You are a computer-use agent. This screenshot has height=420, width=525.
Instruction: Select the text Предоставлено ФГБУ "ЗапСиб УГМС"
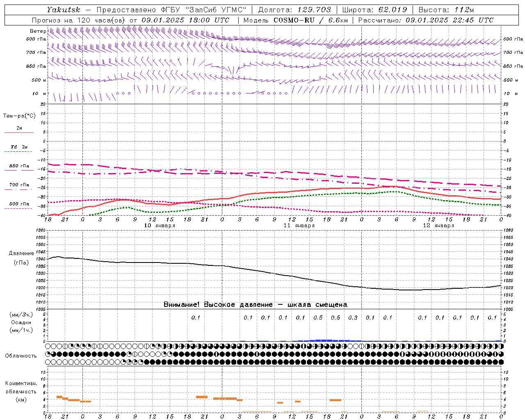click(171, 10)
